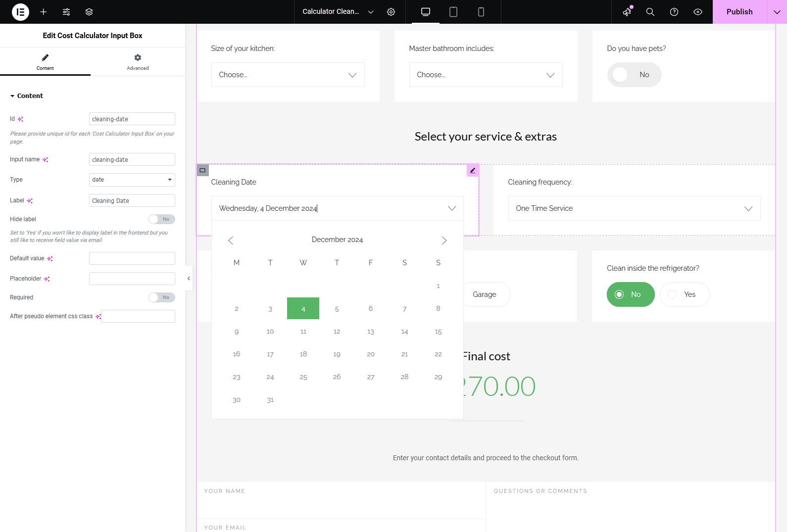Switch to the Advanced tab
The height and width of the screenshot is (532, 787).
click(x=138, y=62)
